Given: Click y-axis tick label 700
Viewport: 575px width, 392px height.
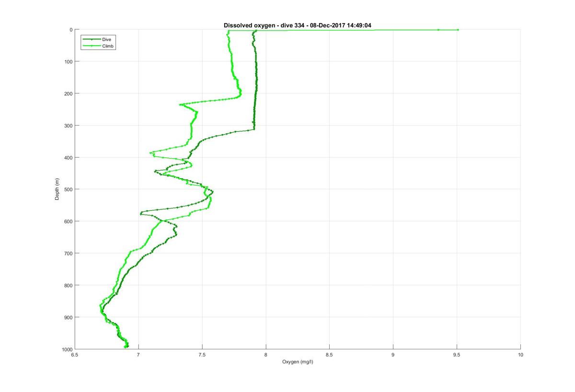Looking at the screenshot, I should [69, 253].
